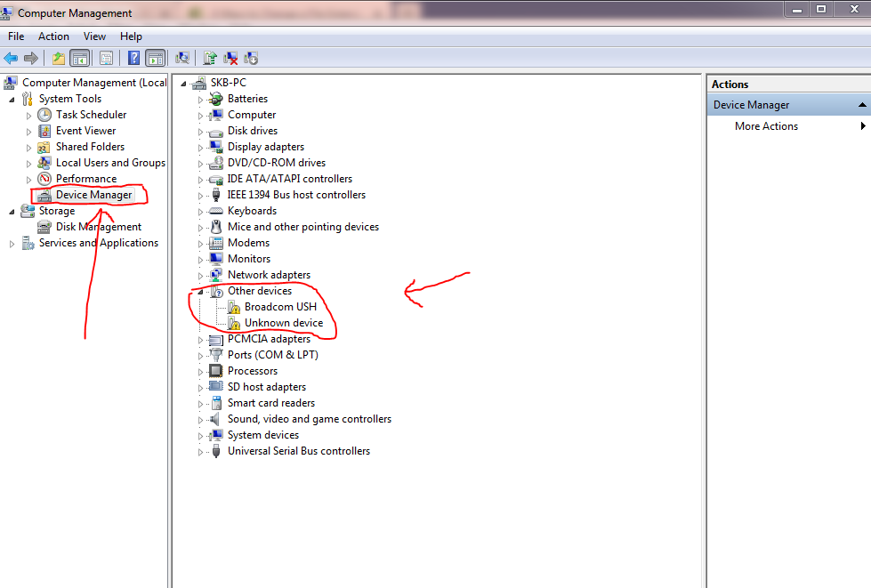Click Mice and other pointing devices icon
This screenshot has height=588, width=871.
point(215,227)
